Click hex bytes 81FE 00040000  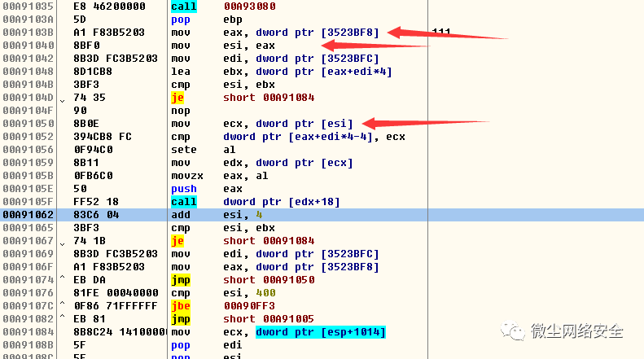click(x=116, y=293)
